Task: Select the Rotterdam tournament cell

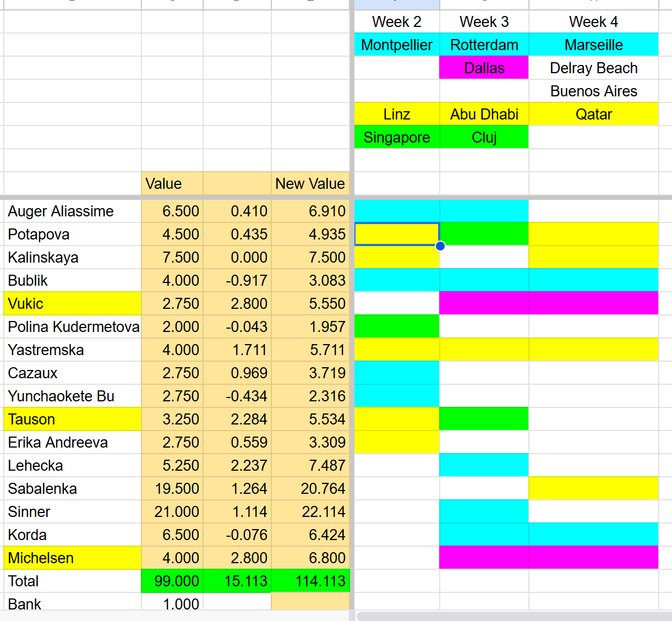Action: point(484,45)
